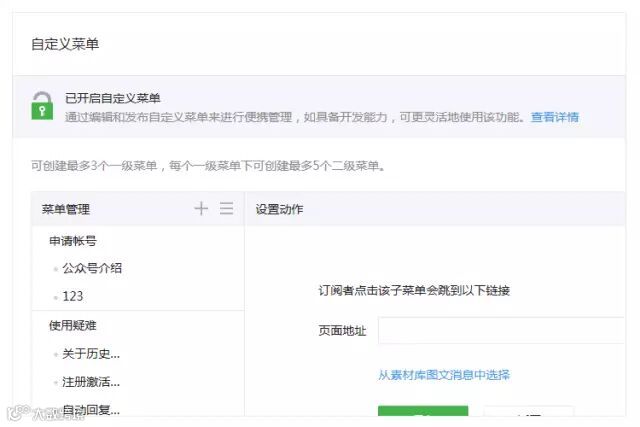Click 已开启自定义菜单 status heading
This screenshot has width=640, height=427.
(113, 98)
